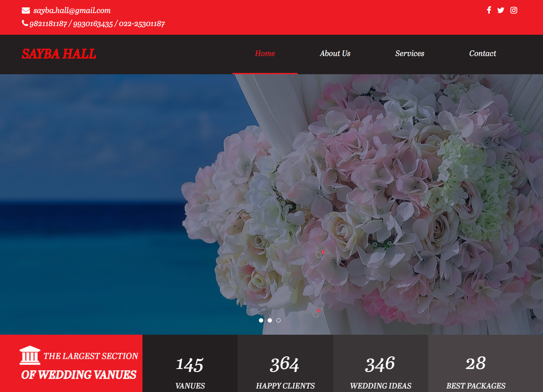Click the Twitter bird icon

coord(500,10)
